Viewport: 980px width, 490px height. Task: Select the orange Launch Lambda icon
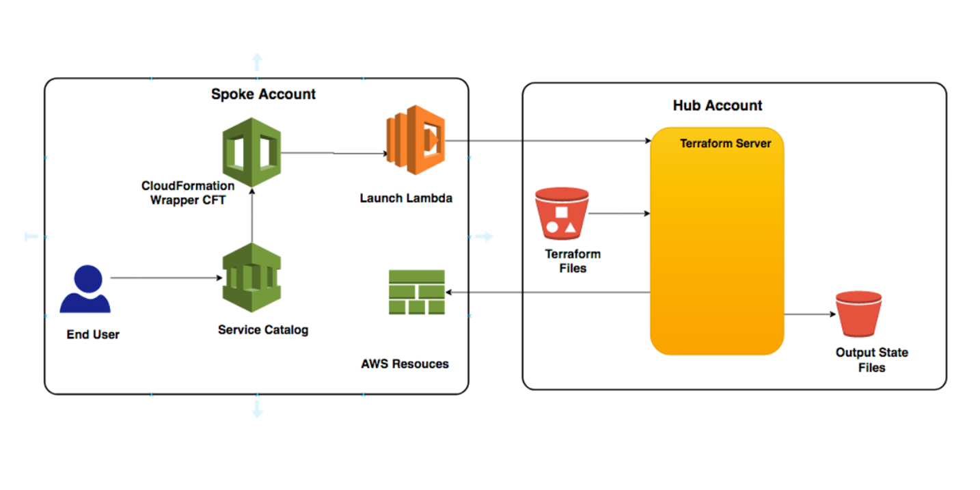coord(416,141)
